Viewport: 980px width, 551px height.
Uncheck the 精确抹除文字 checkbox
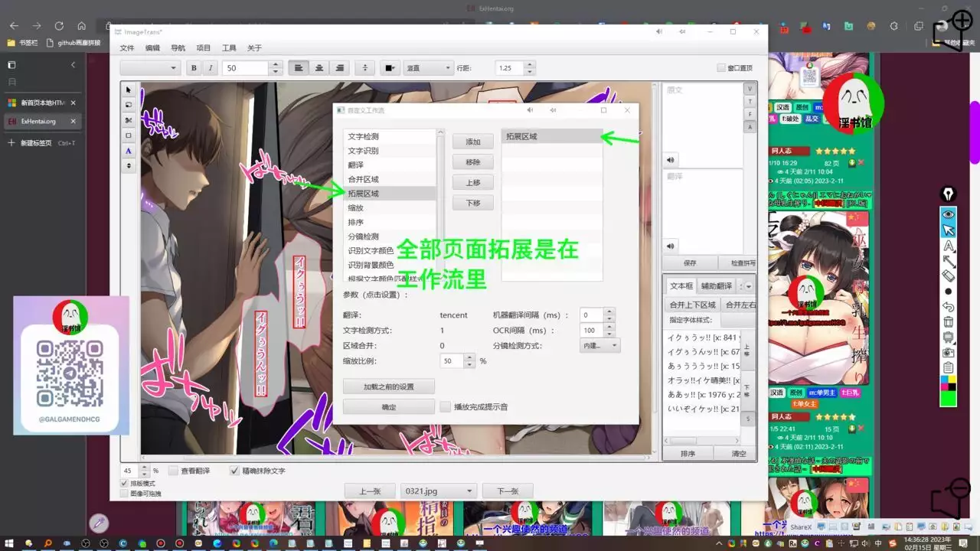234,471
